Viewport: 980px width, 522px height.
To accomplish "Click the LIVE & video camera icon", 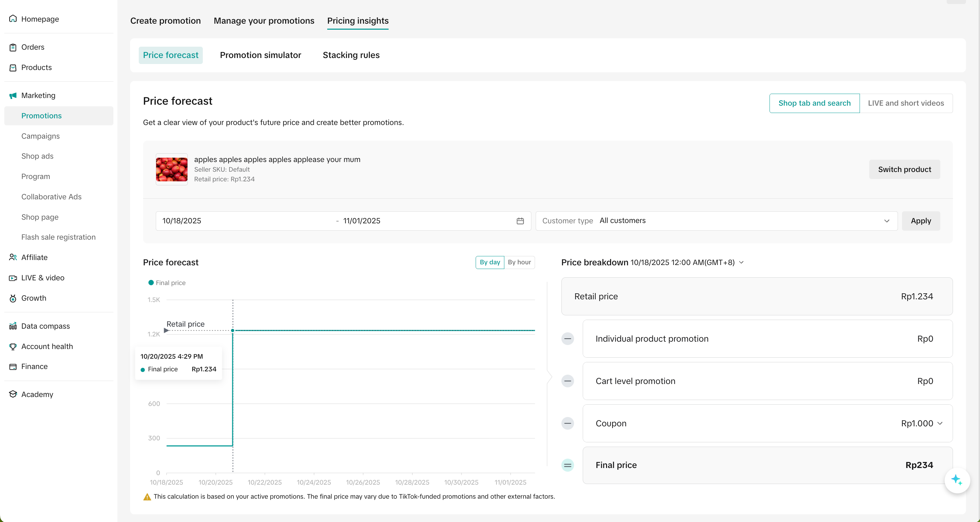I will (13, 278).
